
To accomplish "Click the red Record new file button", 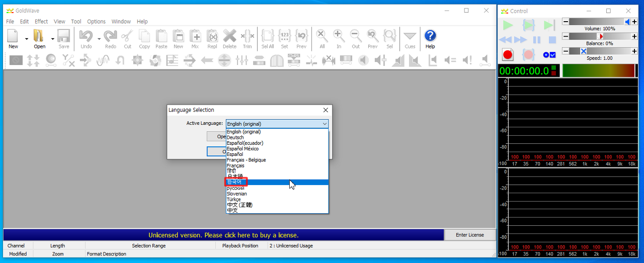I will click(x=508, y=54).
